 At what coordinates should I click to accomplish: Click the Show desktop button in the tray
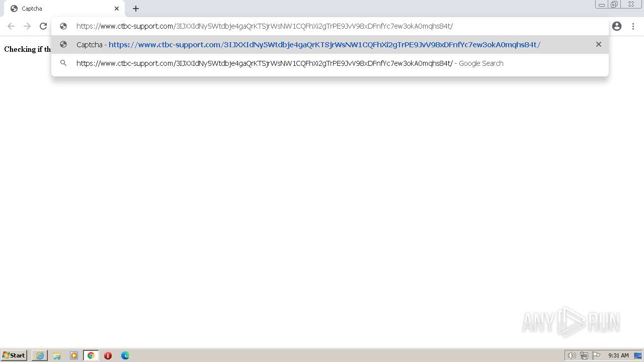638,355
